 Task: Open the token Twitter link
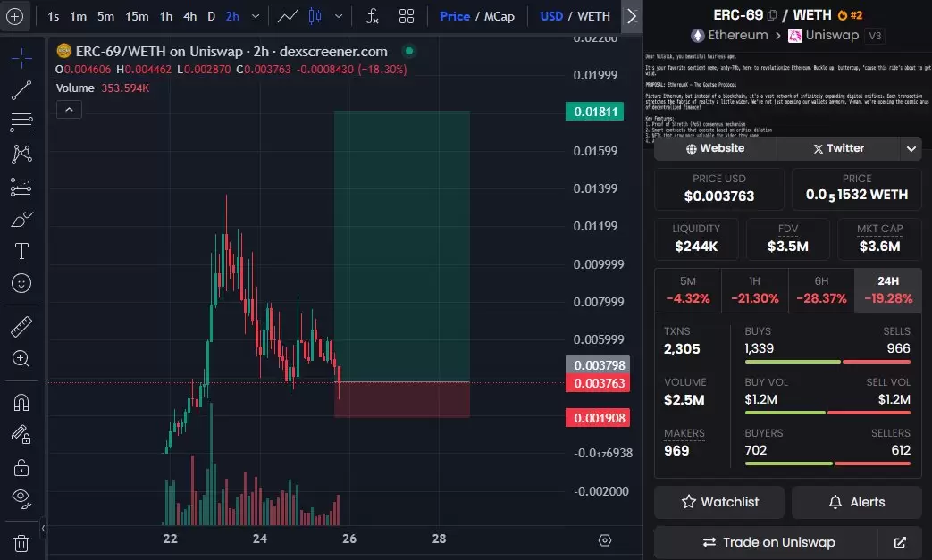click(x=839, y=148)
